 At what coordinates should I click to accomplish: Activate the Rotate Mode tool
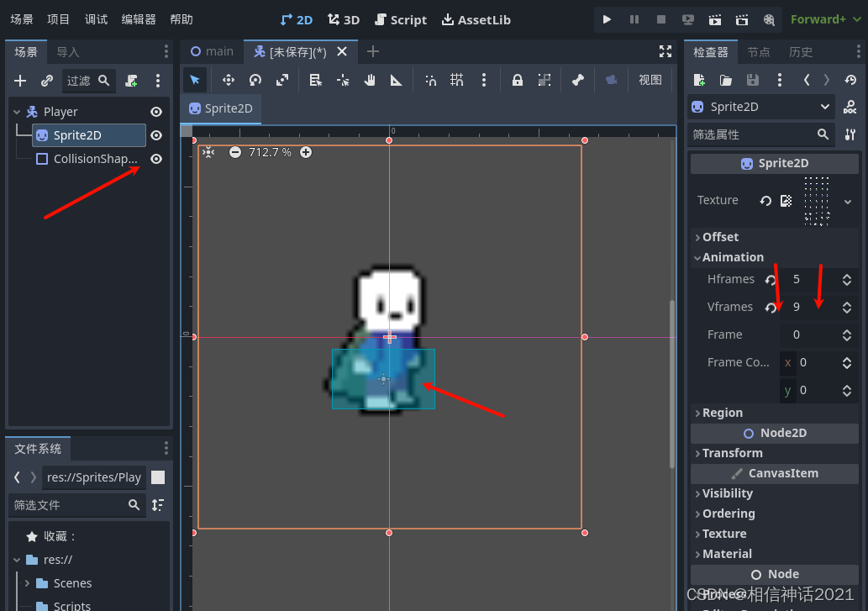tap(255, 80)
